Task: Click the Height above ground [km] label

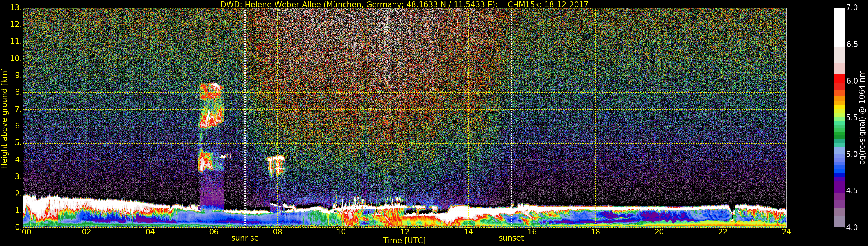Action: (x=4, y=118)
